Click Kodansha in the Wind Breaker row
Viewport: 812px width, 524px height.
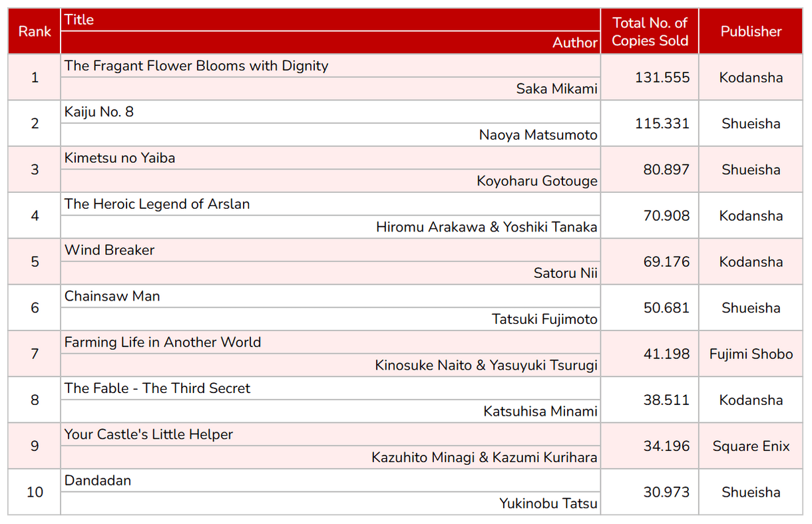coord(751,262)
